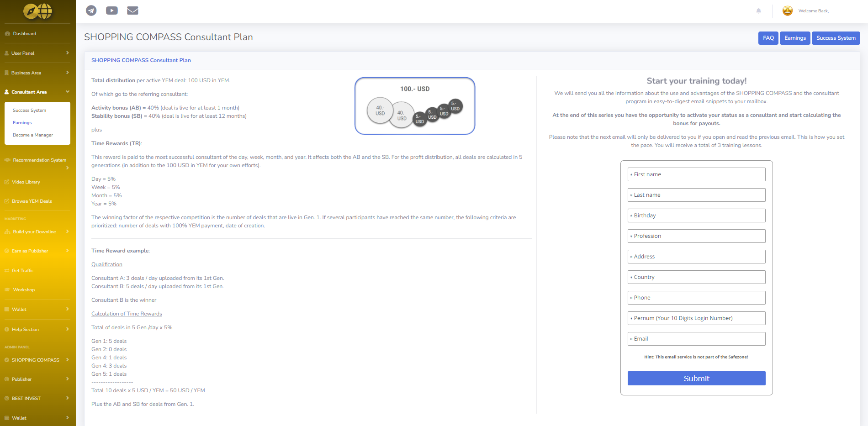The height and width of the screenshot is (426, 868).
Task: Click the 100.- USD distribution image
Action: pos(415,106)
